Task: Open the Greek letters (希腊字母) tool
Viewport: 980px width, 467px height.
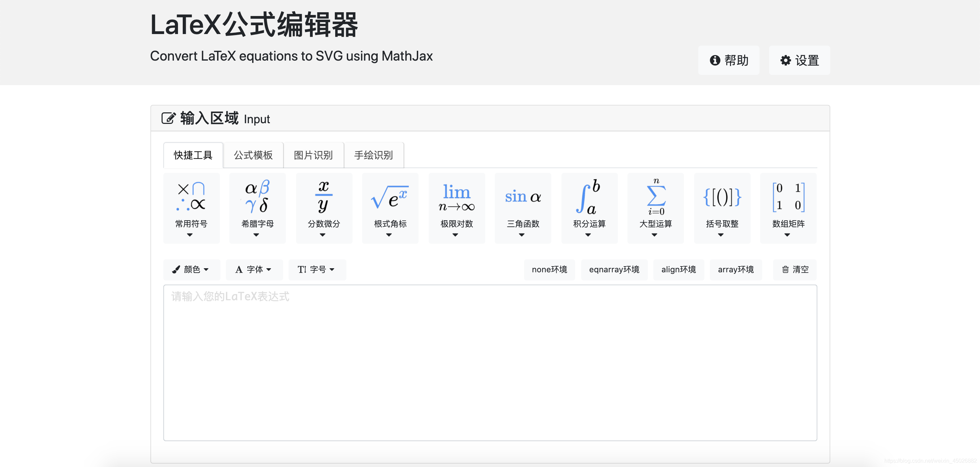Action: coord(258,208)
